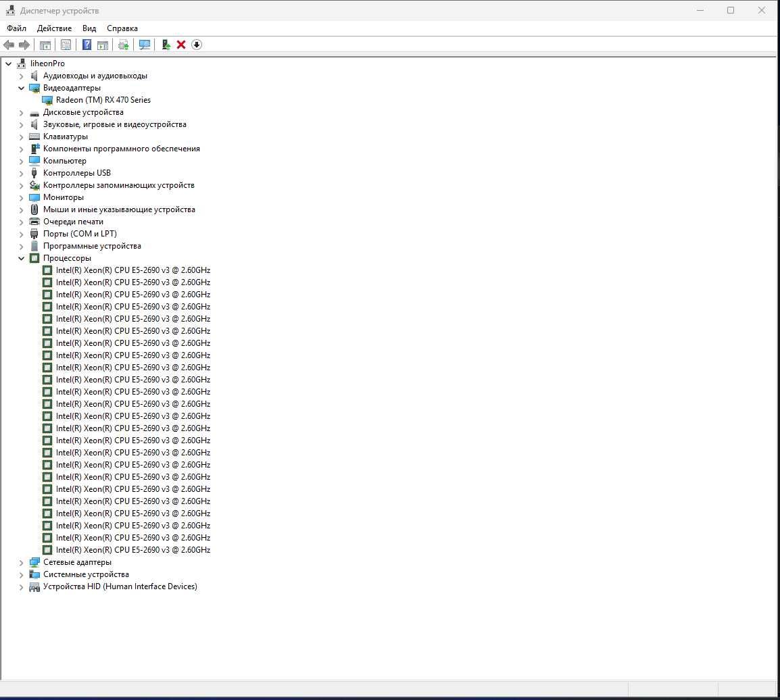This screenshot has width=780, height=700.
Task: Open the Файл menu
Action: 16,28
